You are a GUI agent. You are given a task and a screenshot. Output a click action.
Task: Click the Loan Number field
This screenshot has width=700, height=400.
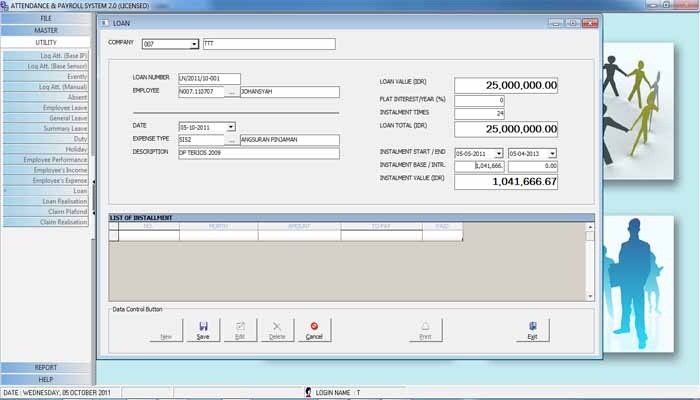209,79
